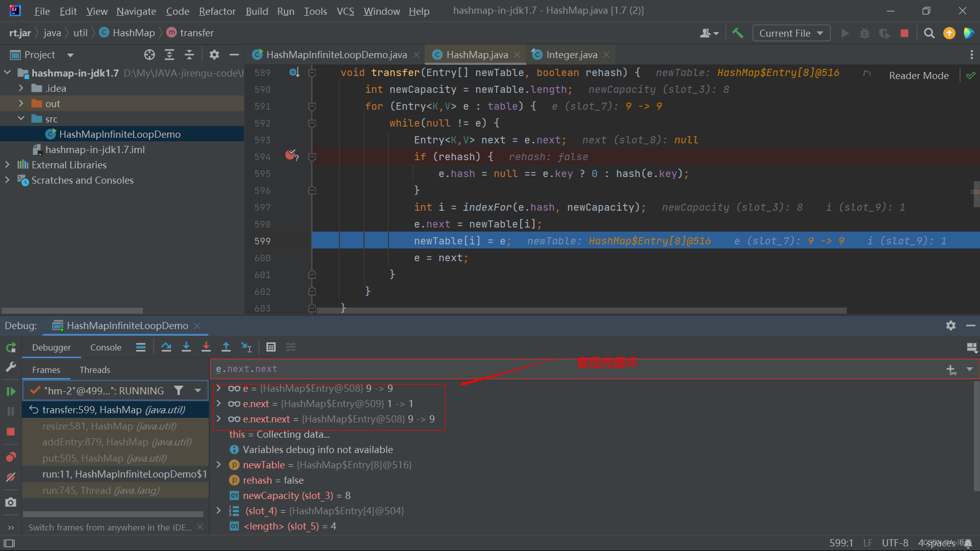Open the Current File run configuration dropdown
Image resolution: width=980 pixels, height=551 pixels.
click(791, 33)
